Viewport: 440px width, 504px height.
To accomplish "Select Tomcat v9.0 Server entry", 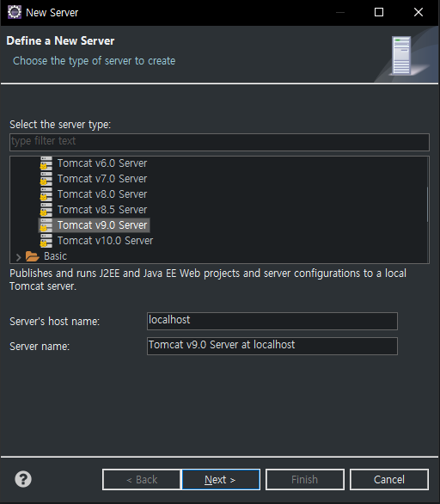I will 102,225.
